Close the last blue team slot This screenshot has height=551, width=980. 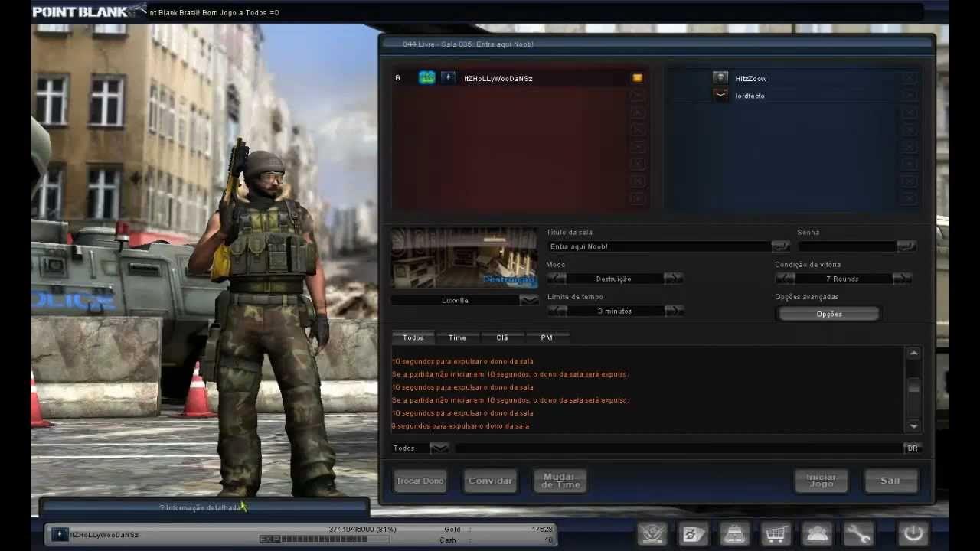[x=909, y=199]
